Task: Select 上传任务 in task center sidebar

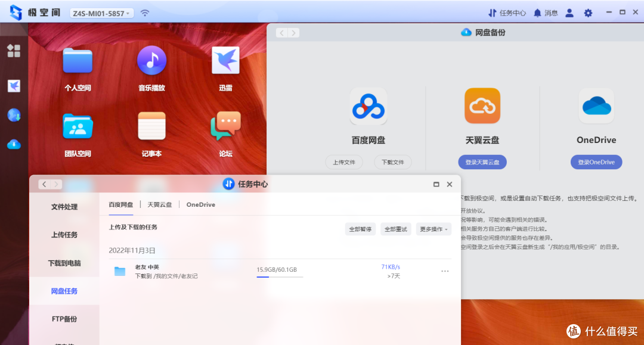Action: coord(64,235)
